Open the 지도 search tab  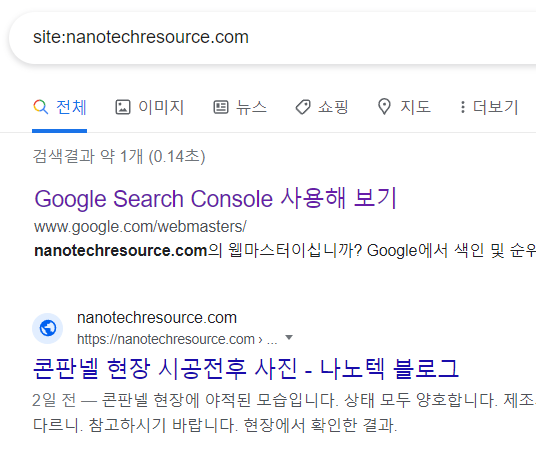coord(404,107)
